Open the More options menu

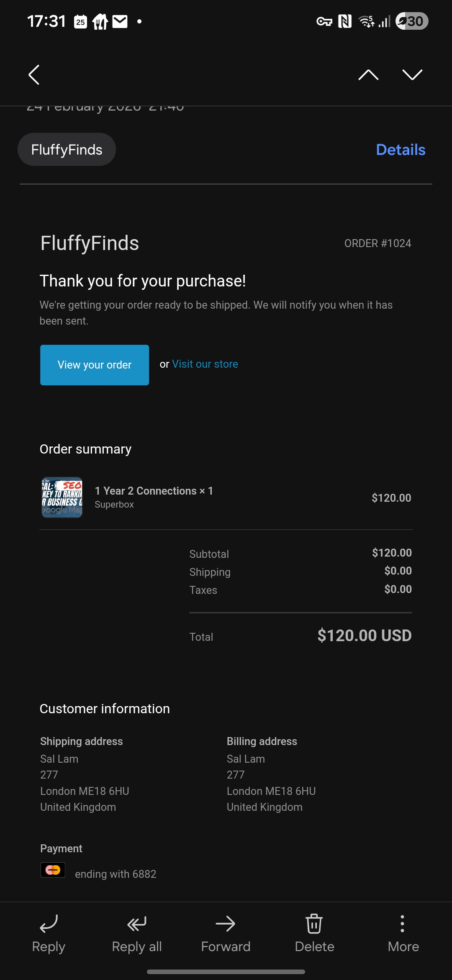[x=403, y=924]
